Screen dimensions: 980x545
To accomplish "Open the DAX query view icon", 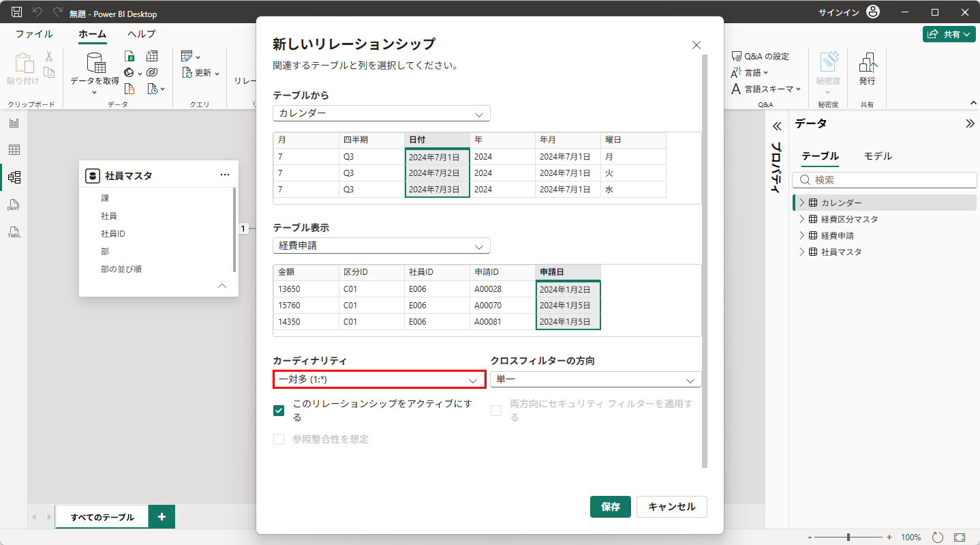I will [14, 205].
